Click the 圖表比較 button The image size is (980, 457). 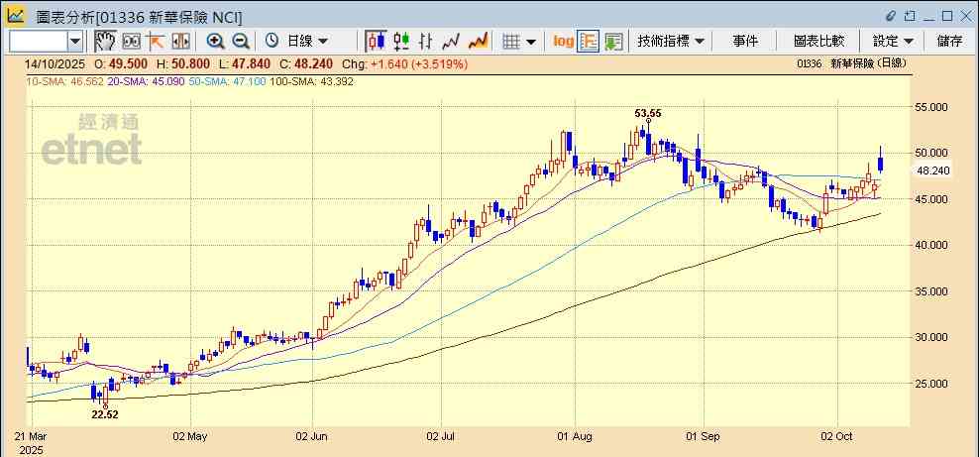(818, 41)
